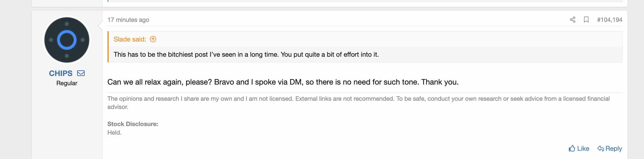The image size is (644, 159).
Task: Jump to Slade's original post via the up-arrow icon
Action: point(153,39)
